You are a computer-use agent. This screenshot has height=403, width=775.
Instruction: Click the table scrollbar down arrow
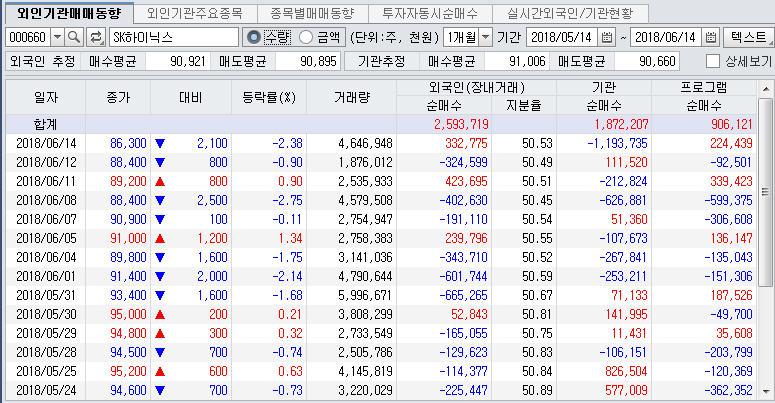tap(766, 392)
